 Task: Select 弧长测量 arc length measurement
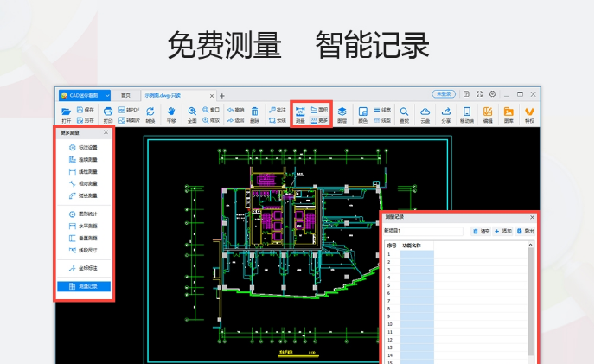point(84,195)
